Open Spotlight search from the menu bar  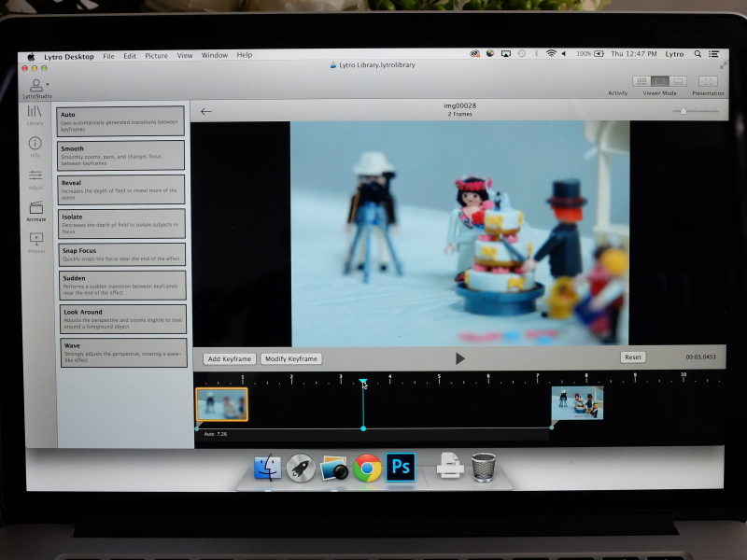[698, 54]
